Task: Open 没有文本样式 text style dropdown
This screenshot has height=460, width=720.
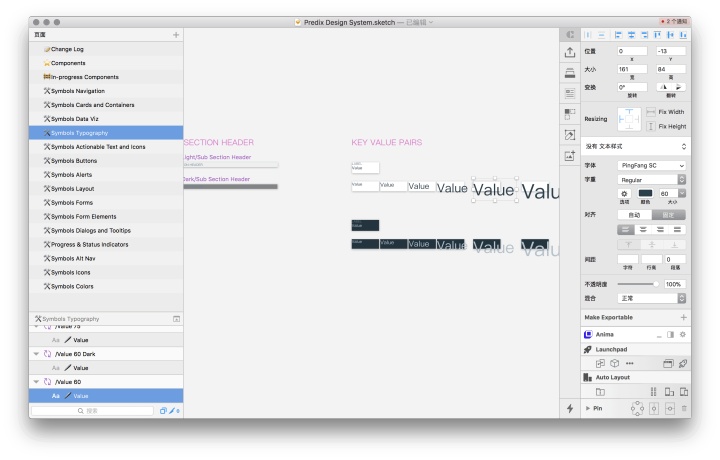Action: [x=636, y=146]
